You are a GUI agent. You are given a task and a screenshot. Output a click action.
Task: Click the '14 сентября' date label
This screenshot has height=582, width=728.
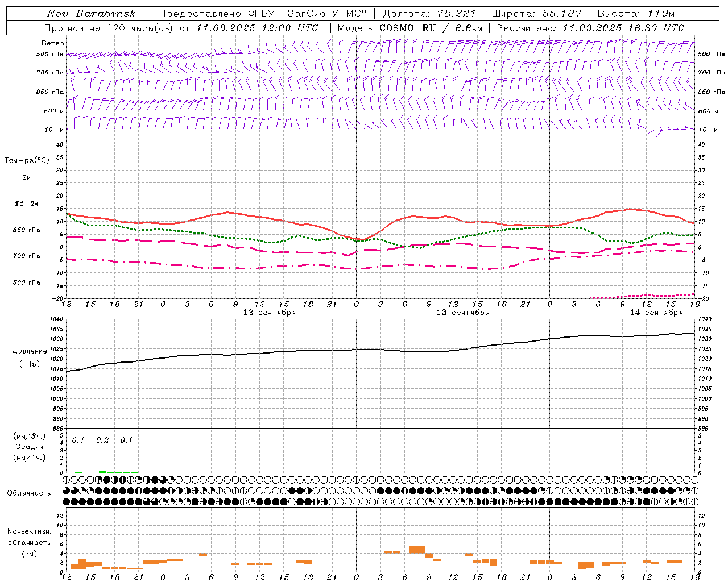click(656, 313)
